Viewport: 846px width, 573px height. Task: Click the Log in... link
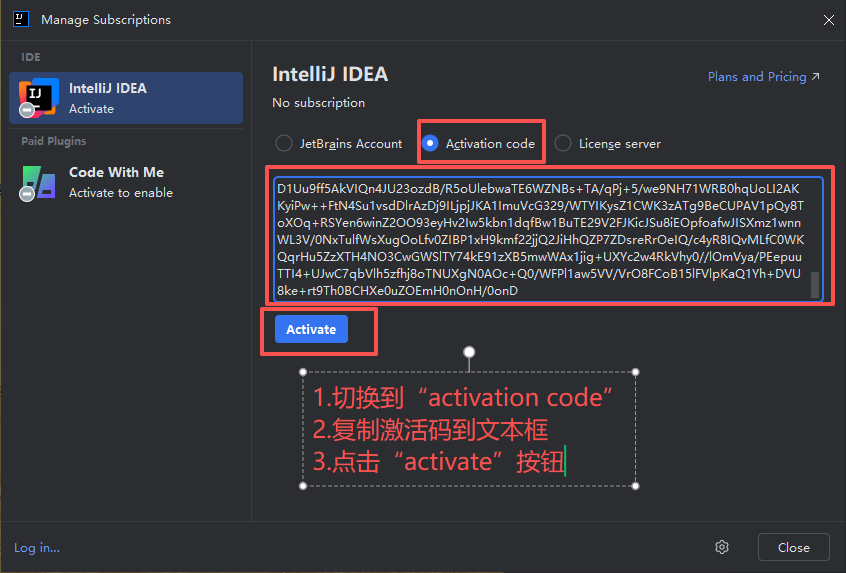point(37,547)
